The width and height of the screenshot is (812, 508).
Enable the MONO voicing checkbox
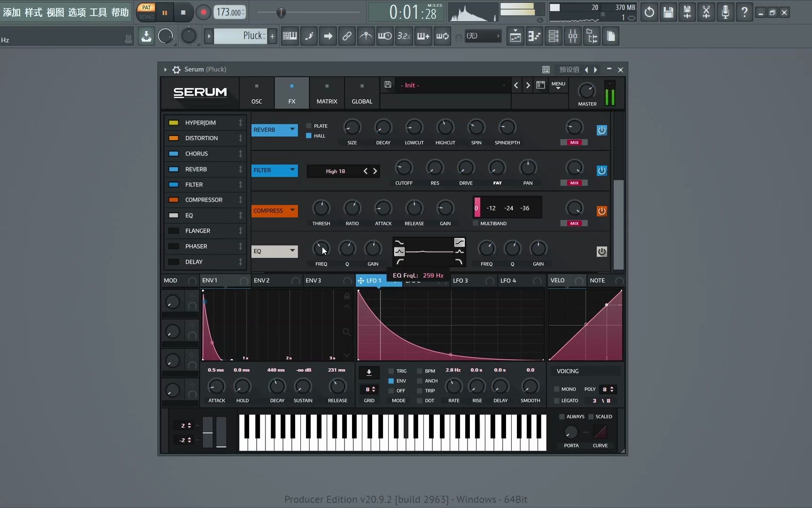(x=557, y=389)
